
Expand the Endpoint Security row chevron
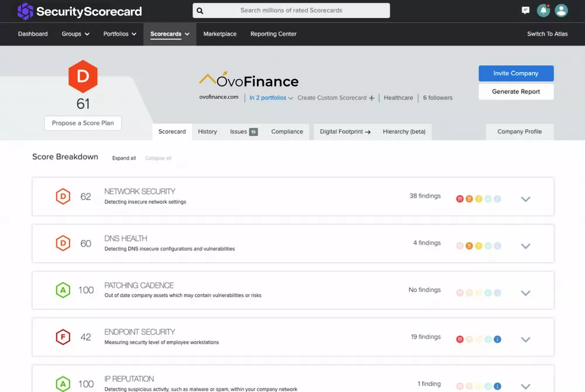click(x=525, y=340)
